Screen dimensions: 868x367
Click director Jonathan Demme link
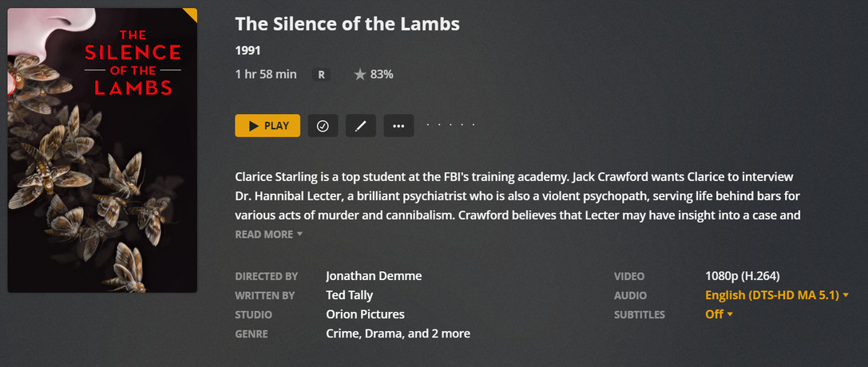pyautogui.click(x=374, y=276)
